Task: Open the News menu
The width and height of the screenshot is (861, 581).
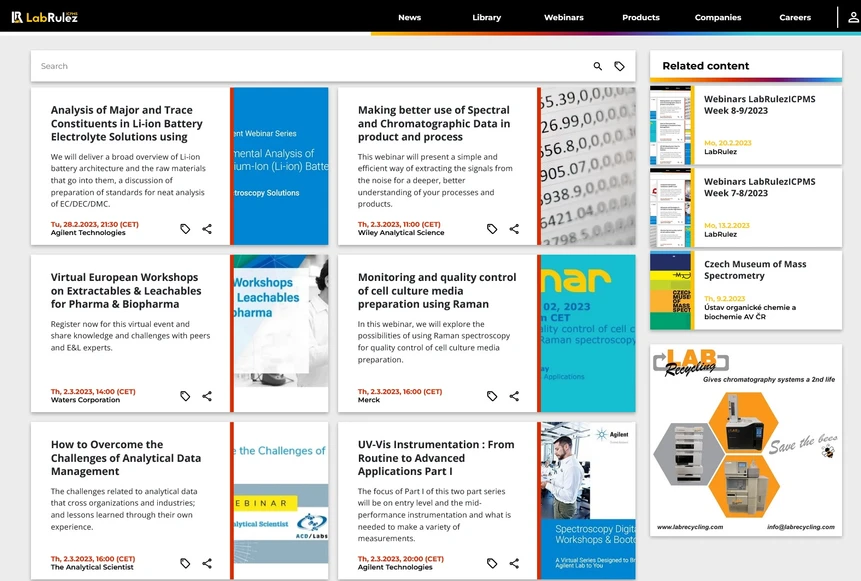Action: pyautogui.click(x=410, y=17)
